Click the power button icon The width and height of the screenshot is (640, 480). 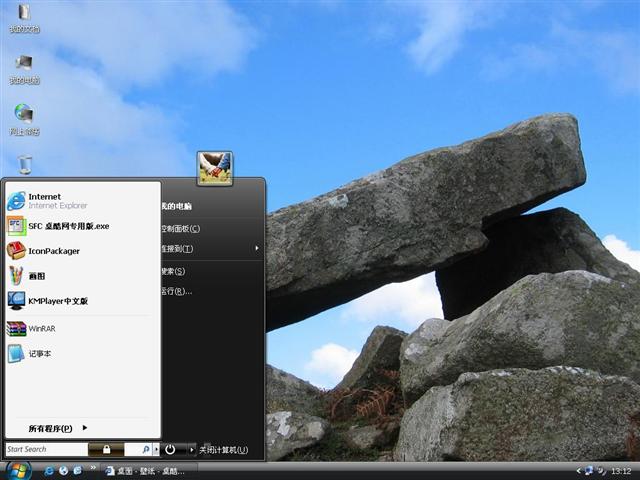170,449
